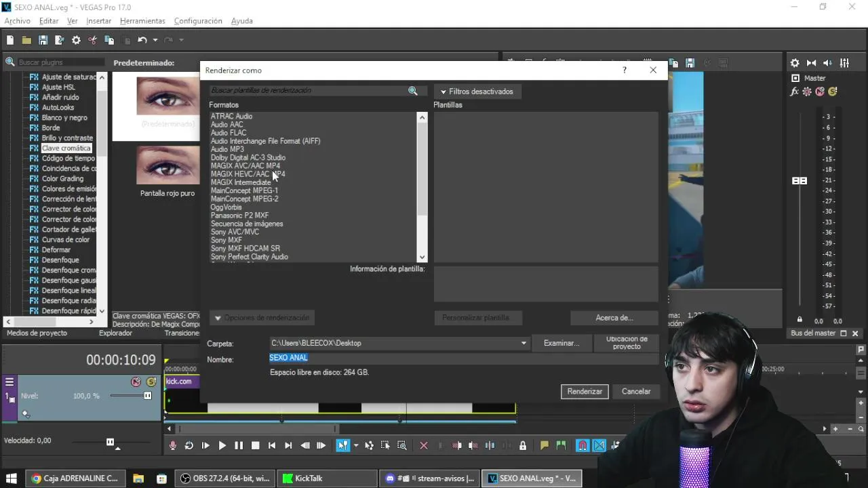Click the render template search field
Image resolution: width=868 pixels, height=488 pixels.
[309, 91]
